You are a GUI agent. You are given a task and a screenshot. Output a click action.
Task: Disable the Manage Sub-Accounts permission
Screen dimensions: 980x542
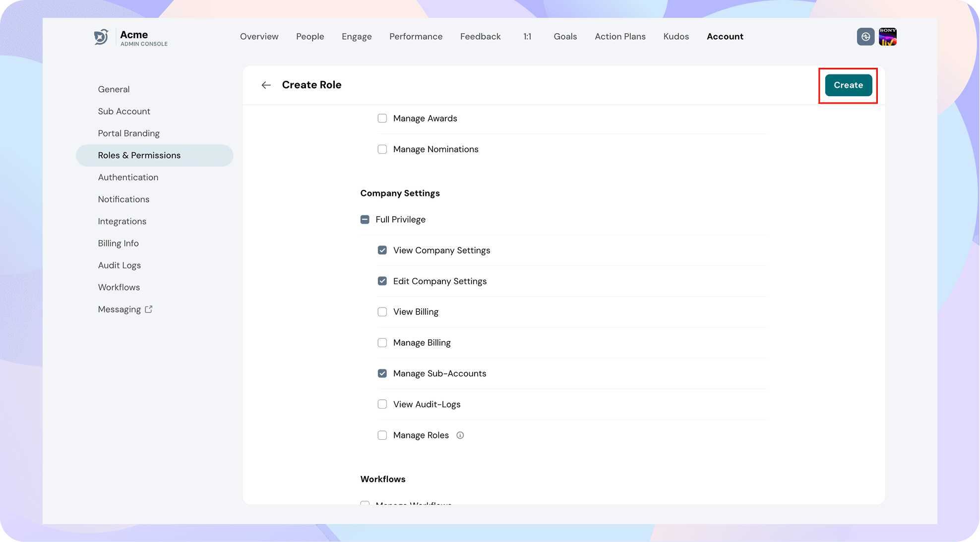click(382, 373)
